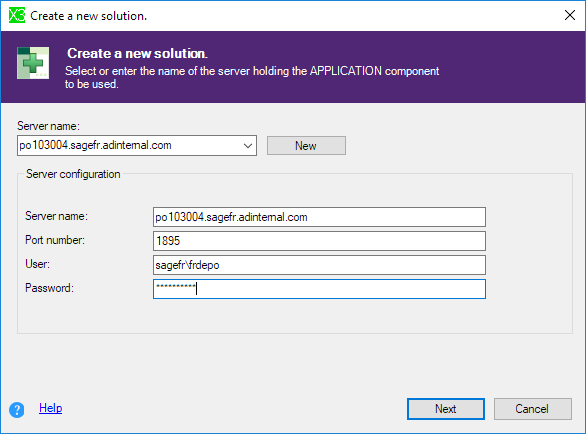The image size is (586, 434).
Task: Click the Server configuration group label
Action: pos(73,174)
